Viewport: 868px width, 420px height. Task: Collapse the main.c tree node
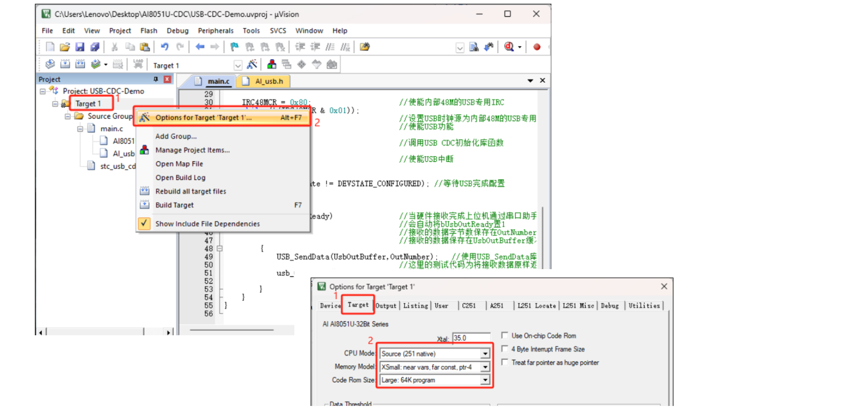click(x=80, y=129)
